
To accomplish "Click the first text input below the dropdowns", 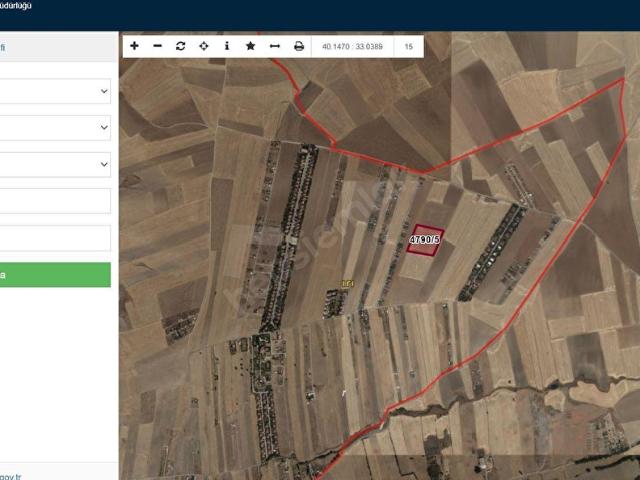I will [55, 201].
